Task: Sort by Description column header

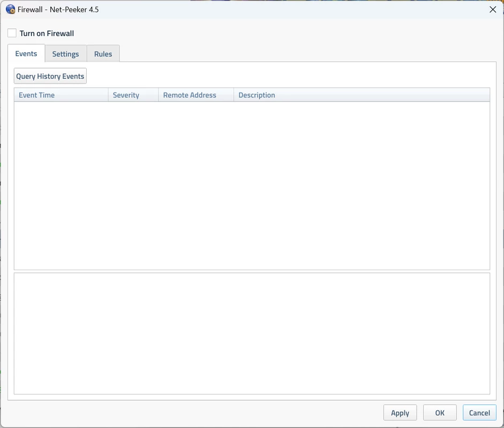Action: coord(362,95)
